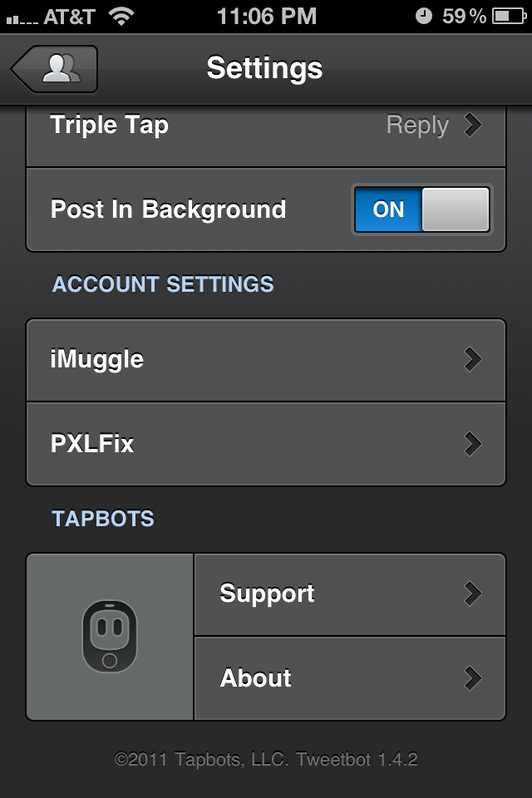The width and height of the screenshot is (532, 798).
Task: Select the ACCOUNT SETTINGS section header
Action: click(x=163, y=284)
